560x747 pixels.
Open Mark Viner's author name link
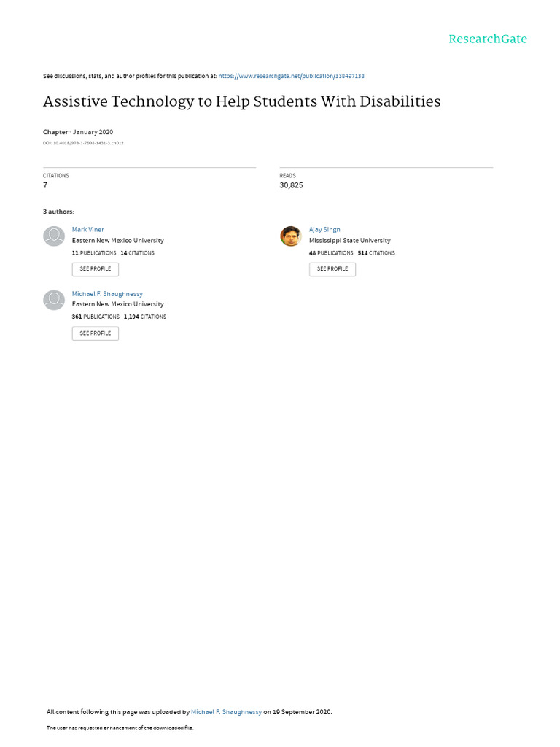coord(87,230)
